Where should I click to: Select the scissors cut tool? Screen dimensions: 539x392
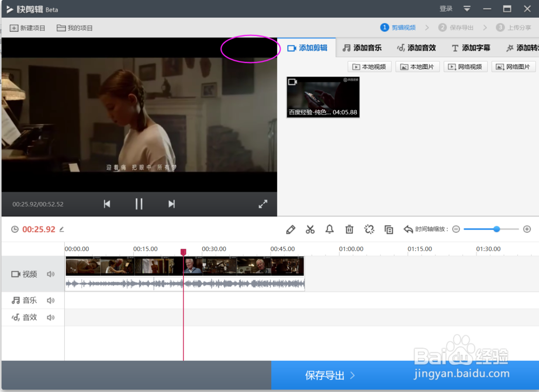(310, 229)
